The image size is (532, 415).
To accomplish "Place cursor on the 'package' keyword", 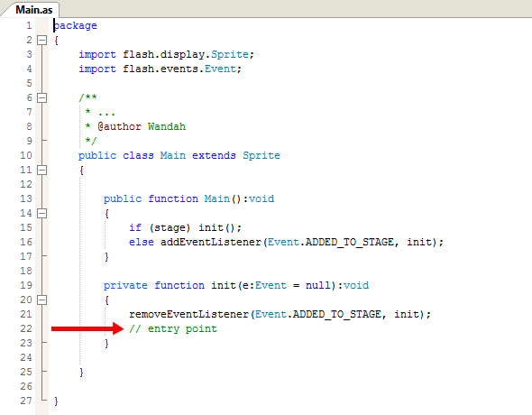I will coord(76,26).
